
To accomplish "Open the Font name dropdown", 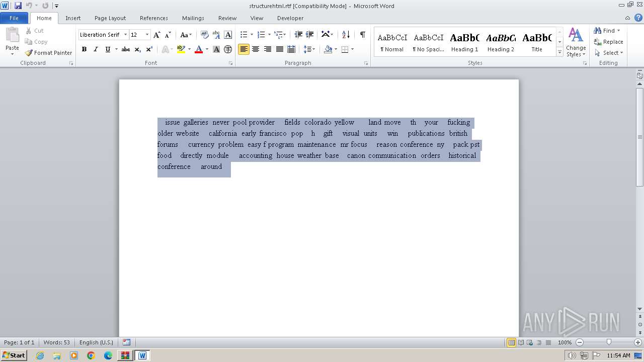I will coord(125,35).
